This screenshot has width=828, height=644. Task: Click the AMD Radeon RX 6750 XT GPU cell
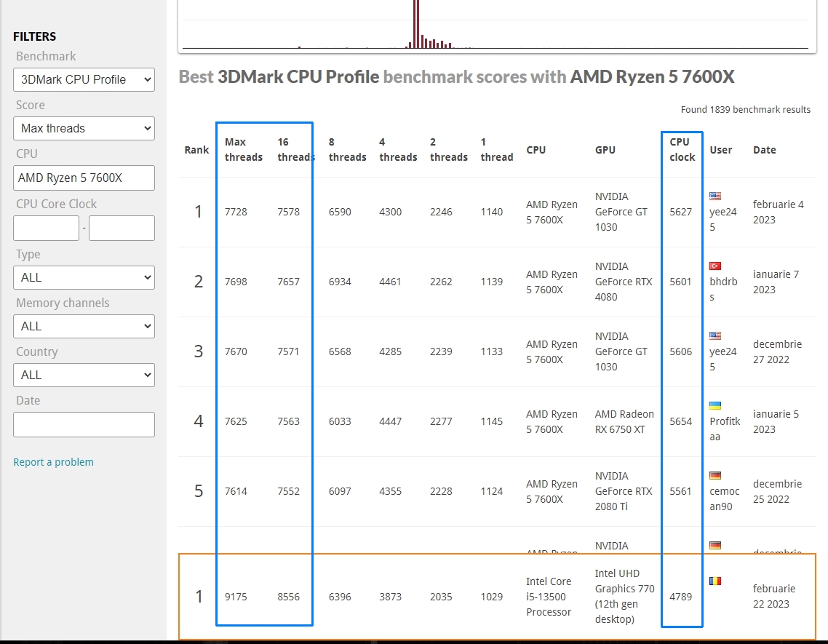click(x=624, y=421)
